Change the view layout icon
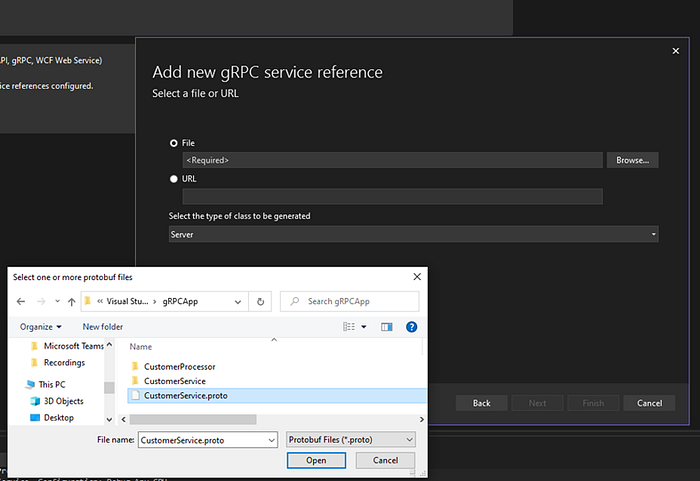The width and height of the screenshot is (700, 481). pyautogui.click(x=349, y=327)
